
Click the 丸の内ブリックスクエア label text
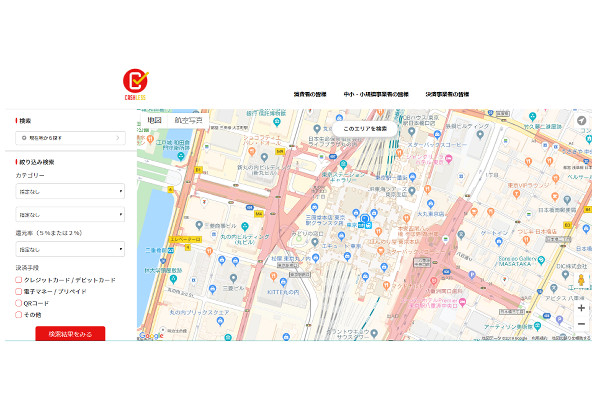click(x=199, y=312)
